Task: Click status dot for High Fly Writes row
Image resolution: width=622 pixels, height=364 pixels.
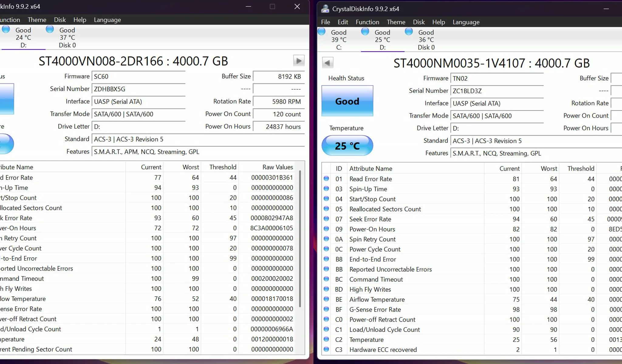Action: (x=326, y=289)
